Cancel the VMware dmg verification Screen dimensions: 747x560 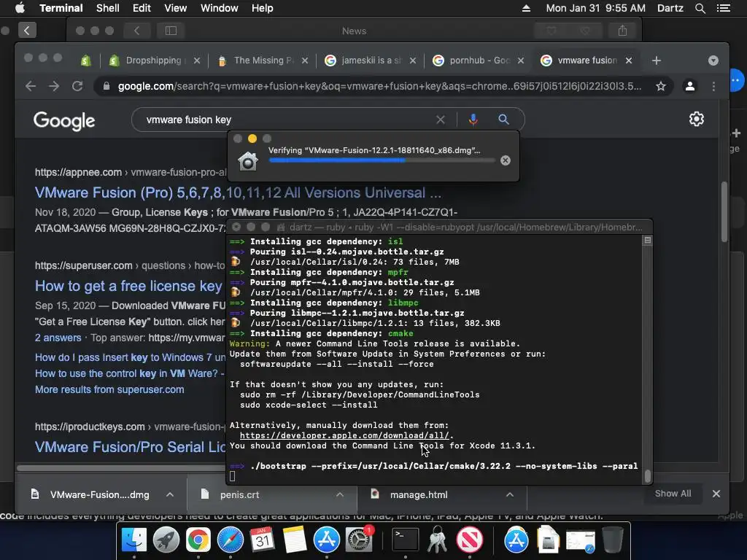pyautogui.click(x=506, y=160)
